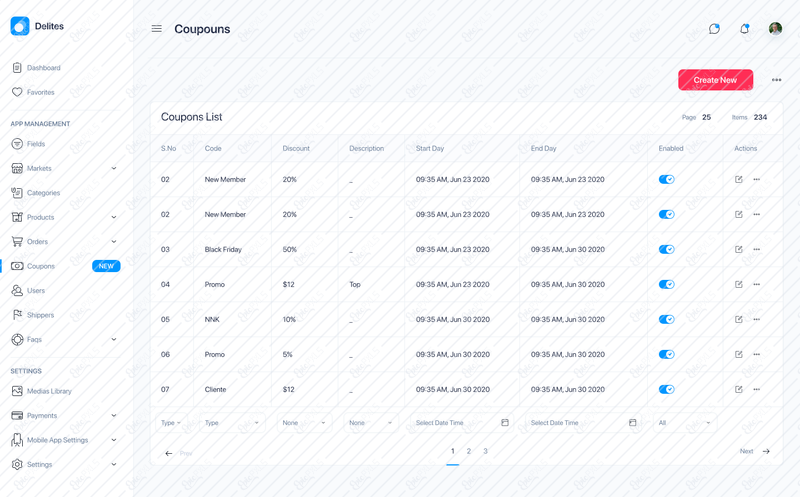Click the NEW badge beside Coupons
This screenshot has width=800, height=497.
(106, 266)
